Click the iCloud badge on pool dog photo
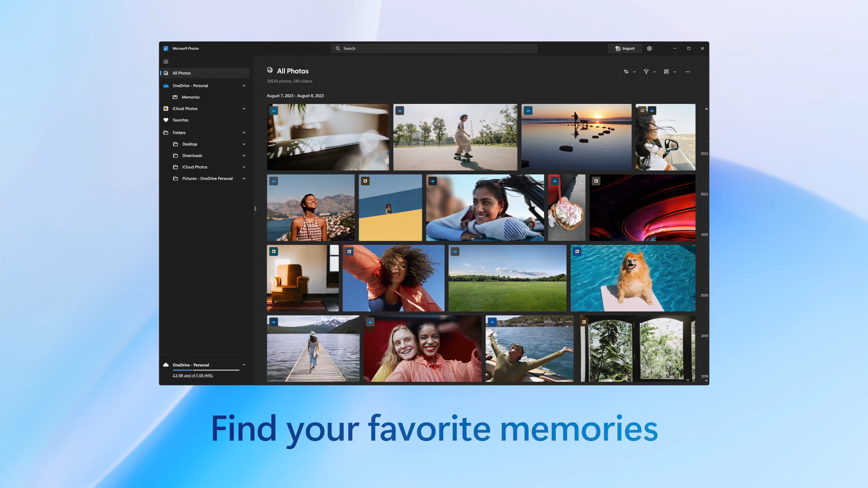This screenshot has width=868, height=488. click(x=577, y=252)
